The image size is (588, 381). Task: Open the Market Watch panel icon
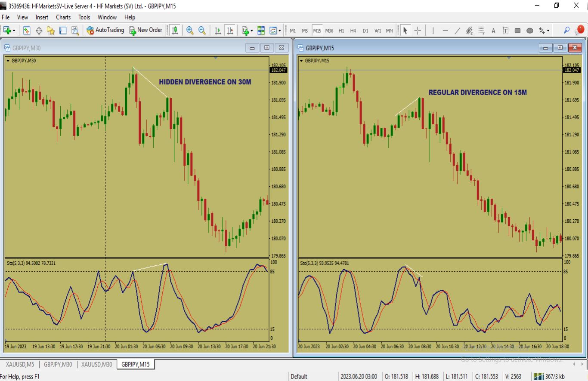27,31
